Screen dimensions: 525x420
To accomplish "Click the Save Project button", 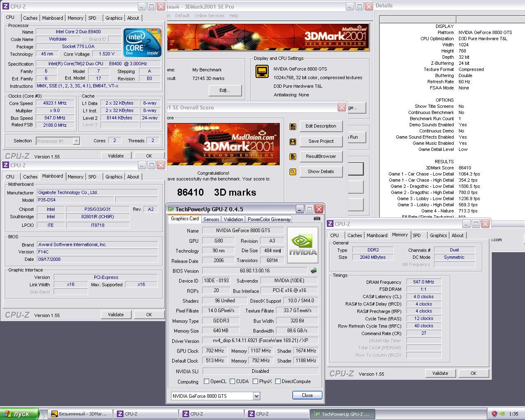I will (x=321, y=142).
